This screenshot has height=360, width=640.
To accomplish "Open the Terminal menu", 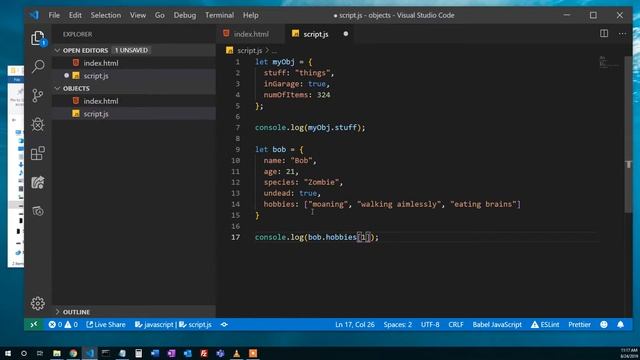I will [x=220, y=15].
